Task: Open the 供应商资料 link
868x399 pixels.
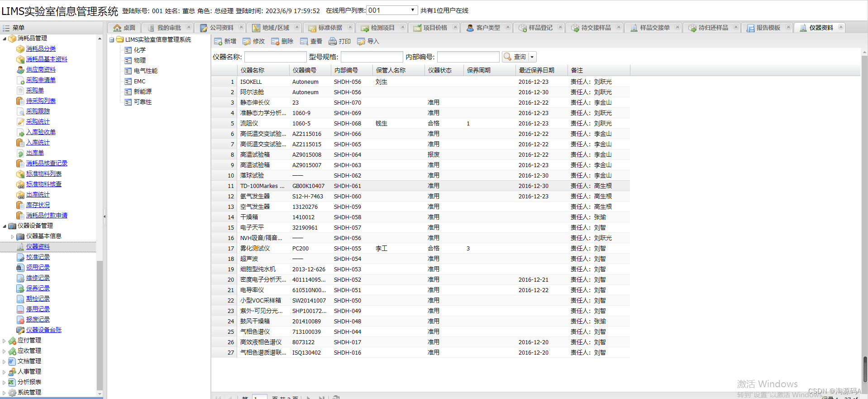Action: pos(41,69)
